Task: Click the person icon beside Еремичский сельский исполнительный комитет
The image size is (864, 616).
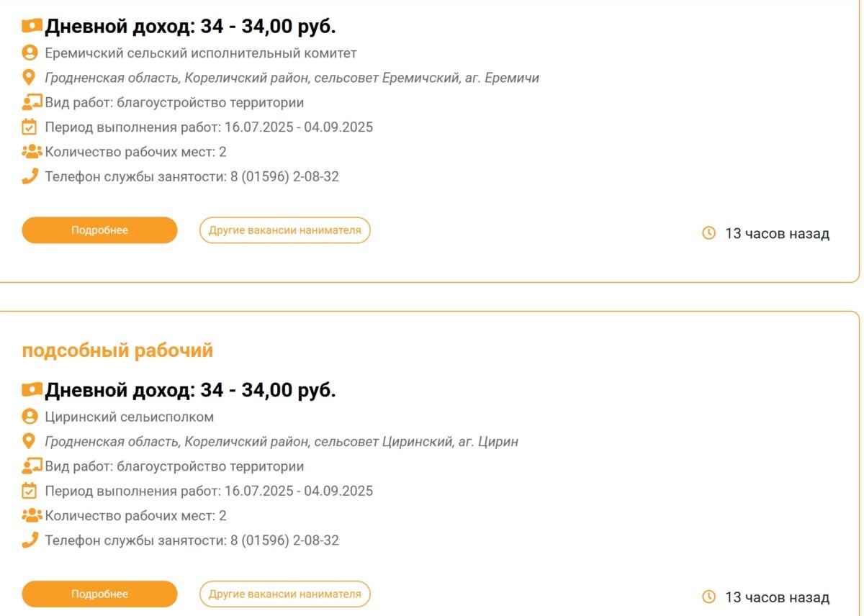Action: click(x=30, y=53)
